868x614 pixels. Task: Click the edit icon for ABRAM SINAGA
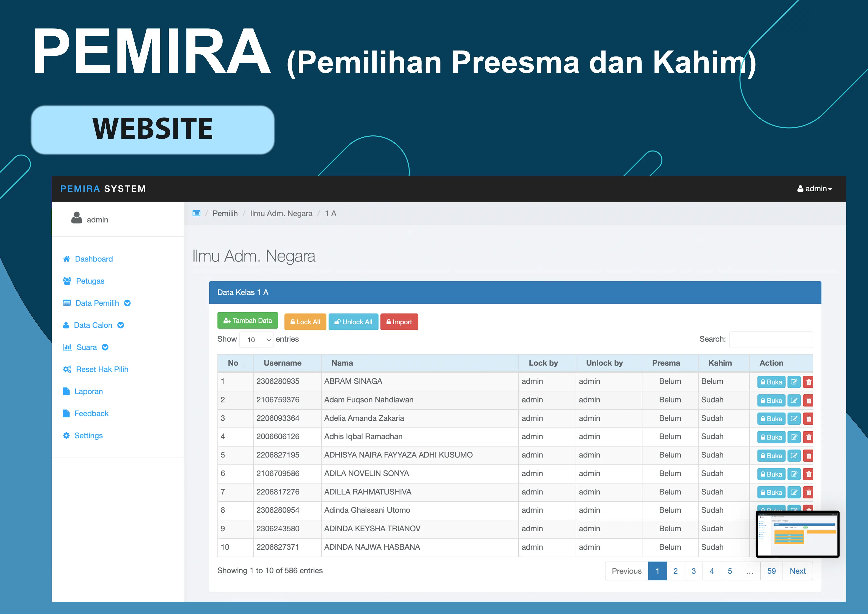(x=794, y=382)
